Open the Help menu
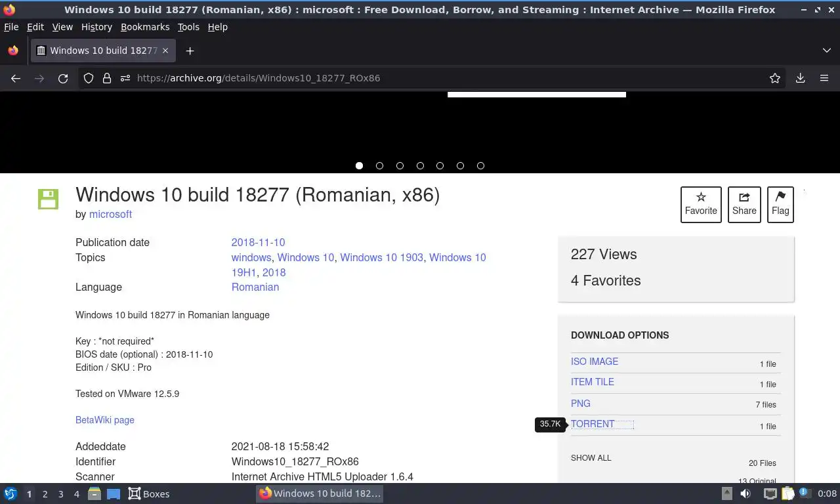This screenshot has height=504, width=840. coord(218,27)
